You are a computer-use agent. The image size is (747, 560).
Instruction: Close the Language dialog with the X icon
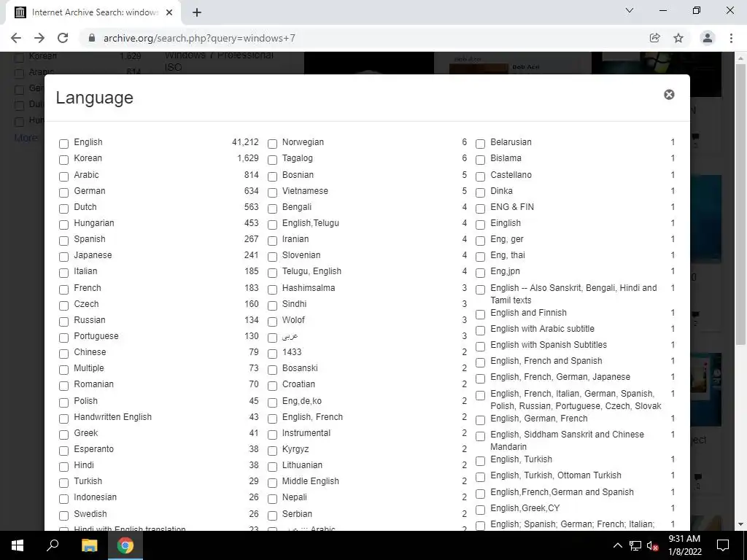click(669, 94)
